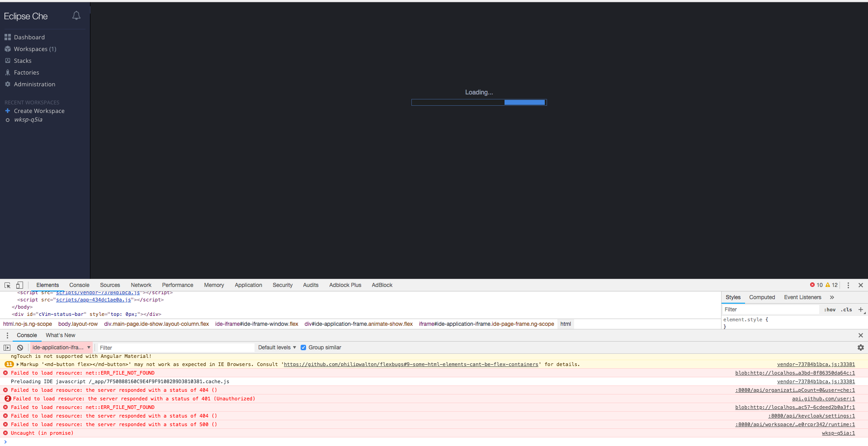Open the Sources tab
The width and height of the screenshot is (868, 446).
click(110, 285)
